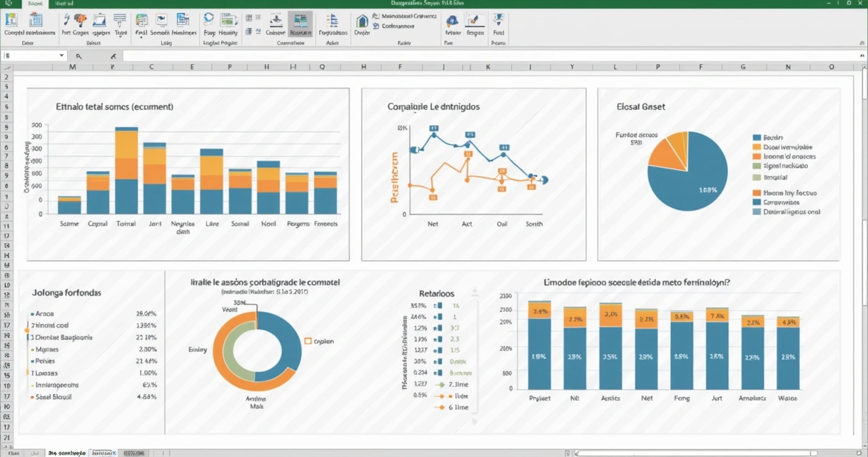Toggle the green check beside the 7.1lme row

[x=439, y=385]
